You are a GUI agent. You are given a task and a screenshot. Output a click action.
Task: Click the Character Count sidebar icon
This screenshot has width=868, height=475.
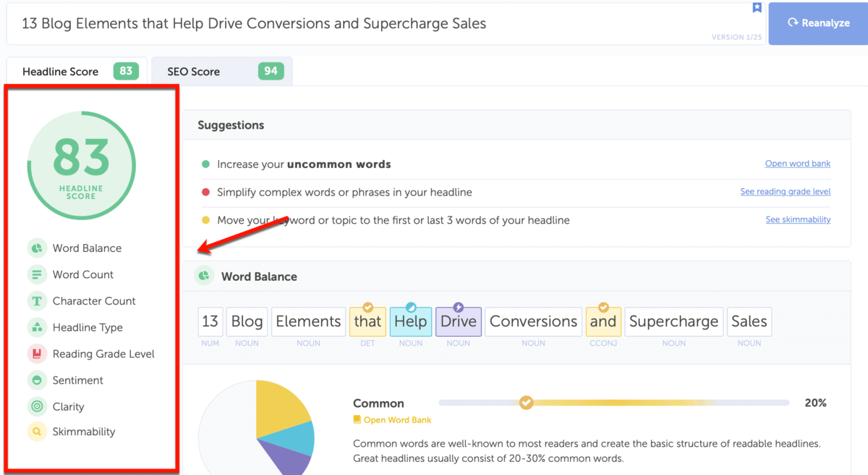(x=37, y=301)
